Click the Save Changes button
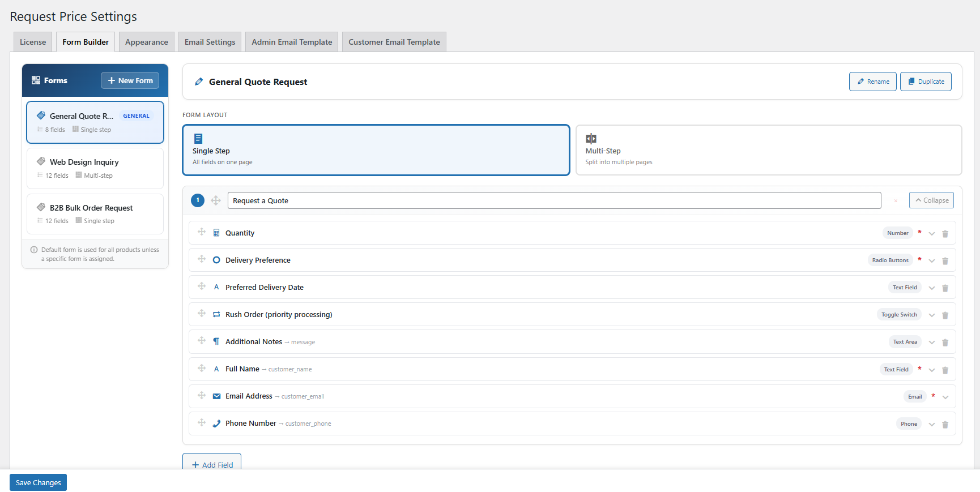The image size is (980, 492). click(x=38, y=482)
